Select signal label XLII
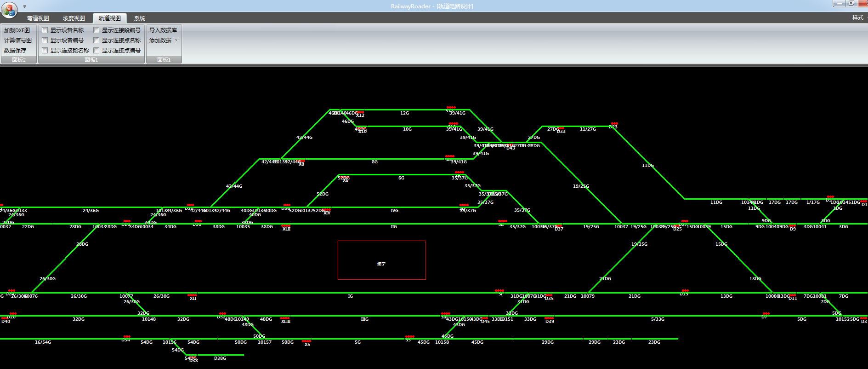Image resolution: width=868 pixels, height=369 pixels. pos(286,229)
